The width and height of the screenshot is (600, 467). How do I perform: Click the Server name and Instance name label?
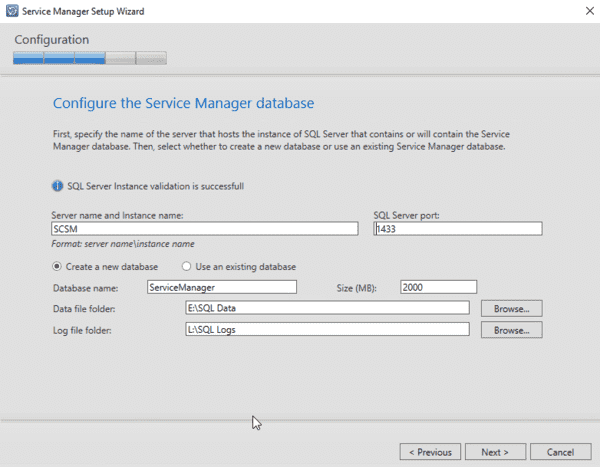(117, 216)
